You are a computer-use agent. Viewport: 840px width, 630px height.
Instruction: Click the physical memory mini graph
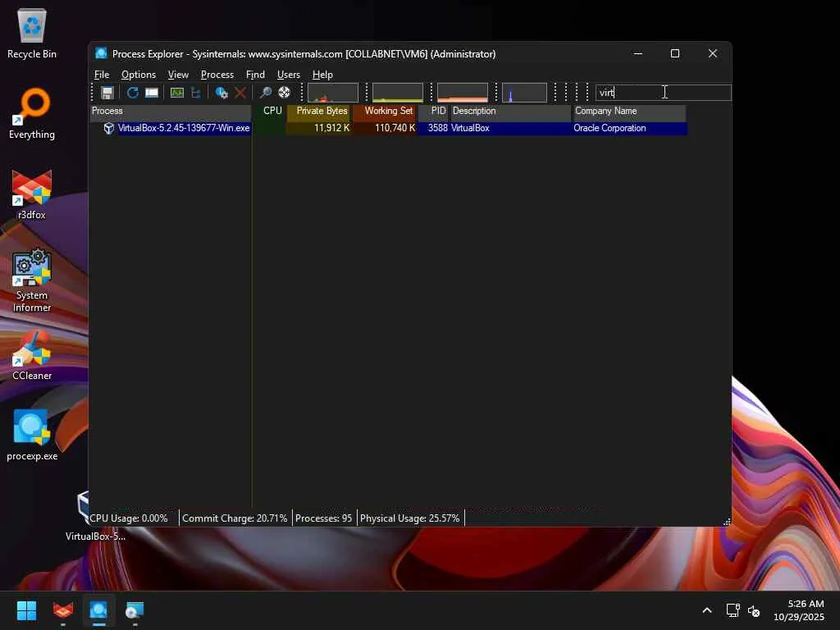tap(463, 93)
